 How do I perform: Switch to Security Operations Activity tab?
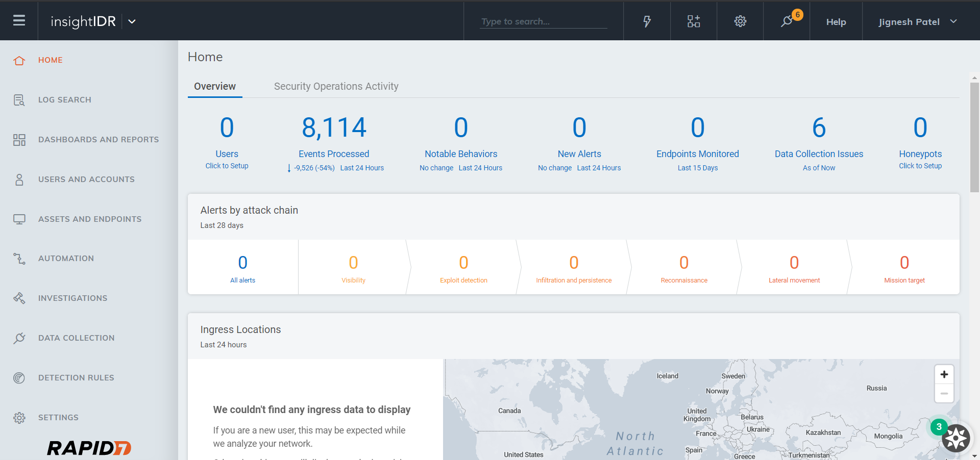click(x=336, y=86)
